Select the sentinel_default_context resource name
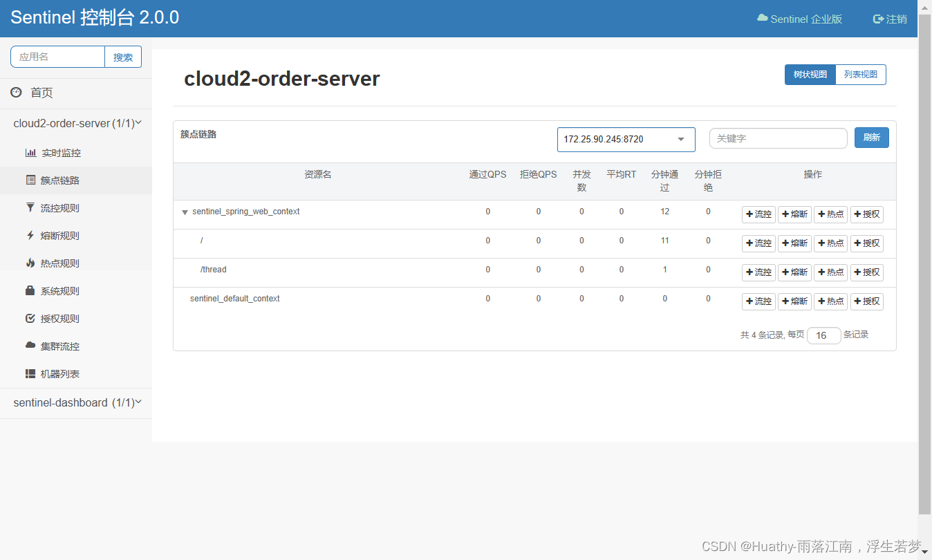Image resolution: width=932 pixels, height=560 pixels. tap(235, 299)
